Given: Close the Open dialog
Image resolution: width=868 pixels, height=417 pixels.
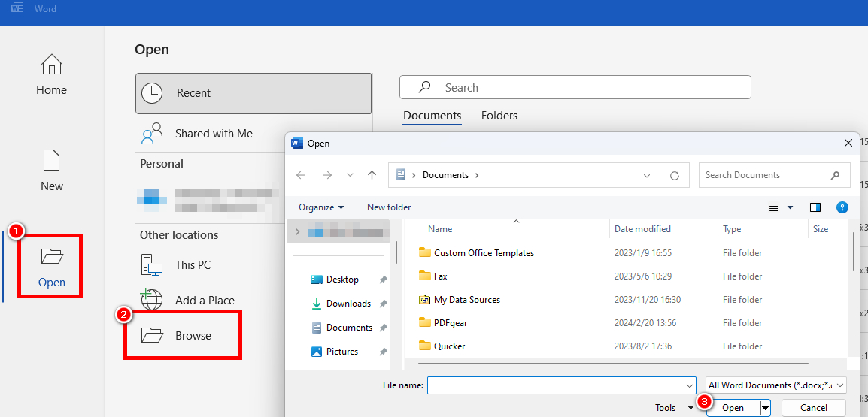Looking at the screenshot, I should coord(848,144).
